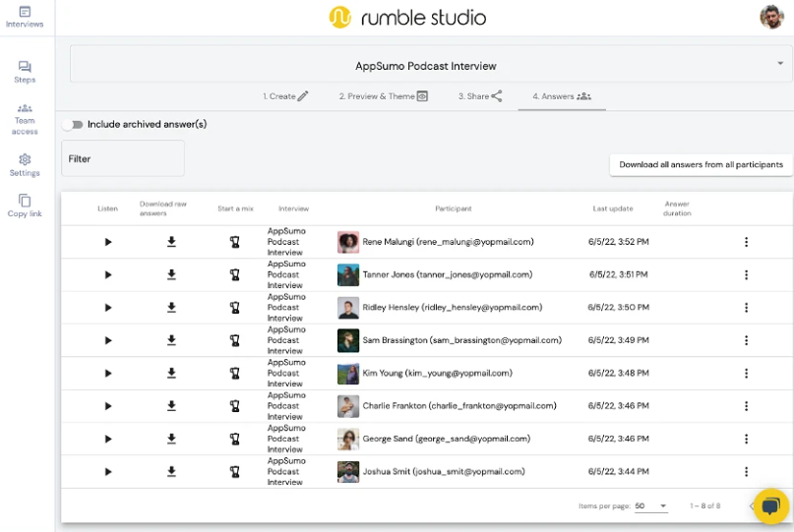Download raw answers for Ridley Hensley
Viewport: 794px width, 532px height.
point(171,307)
